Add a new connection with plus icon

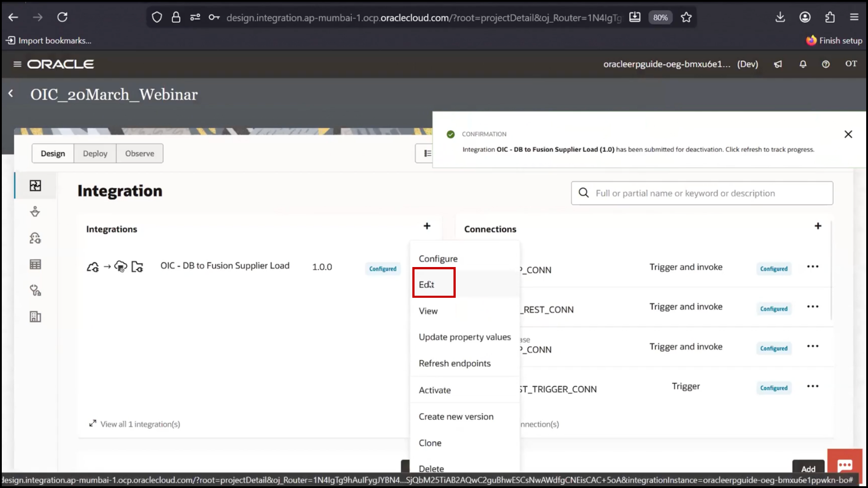818,226
